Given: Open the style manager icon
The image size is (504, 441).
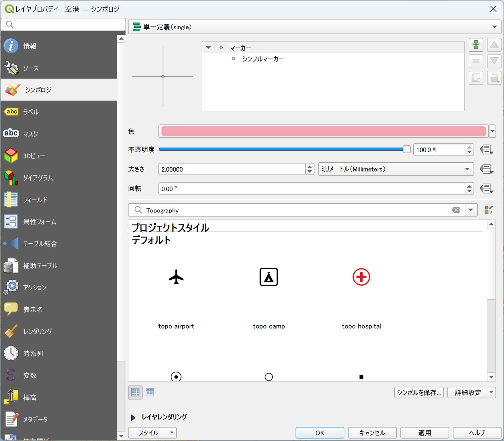Looking at the screenshot, I should click(489, 210).
